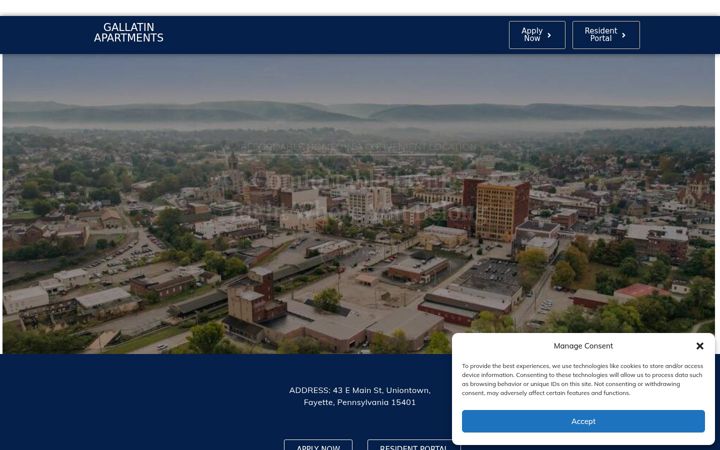This screenshot has height=450, width=720.
Task: Click the Manage Consent dialog heading
Action: [x=583, y=346]
